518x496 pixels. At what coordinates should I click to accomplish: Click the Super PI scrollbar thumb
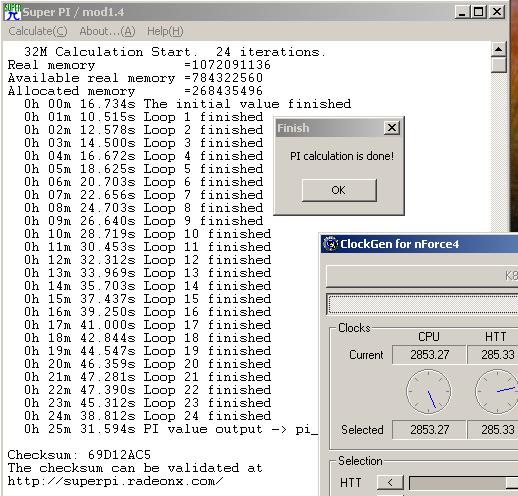coord(499,65)
